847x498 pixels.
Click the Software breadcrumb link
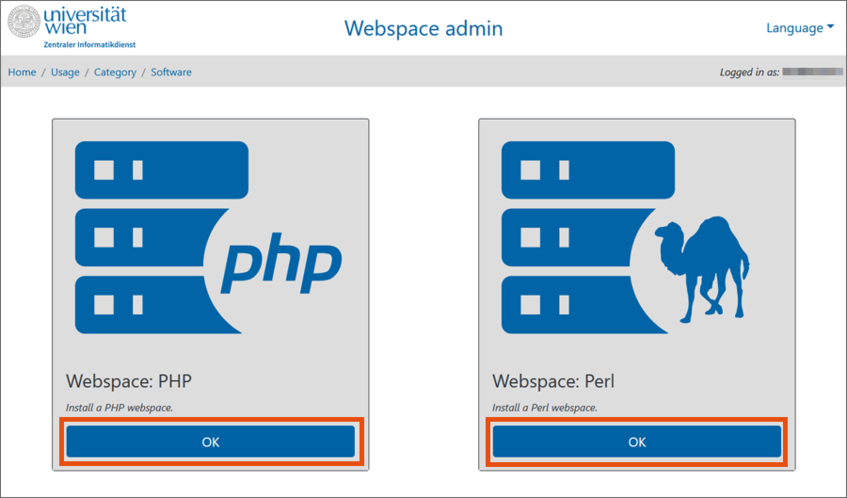click(171, 72)
